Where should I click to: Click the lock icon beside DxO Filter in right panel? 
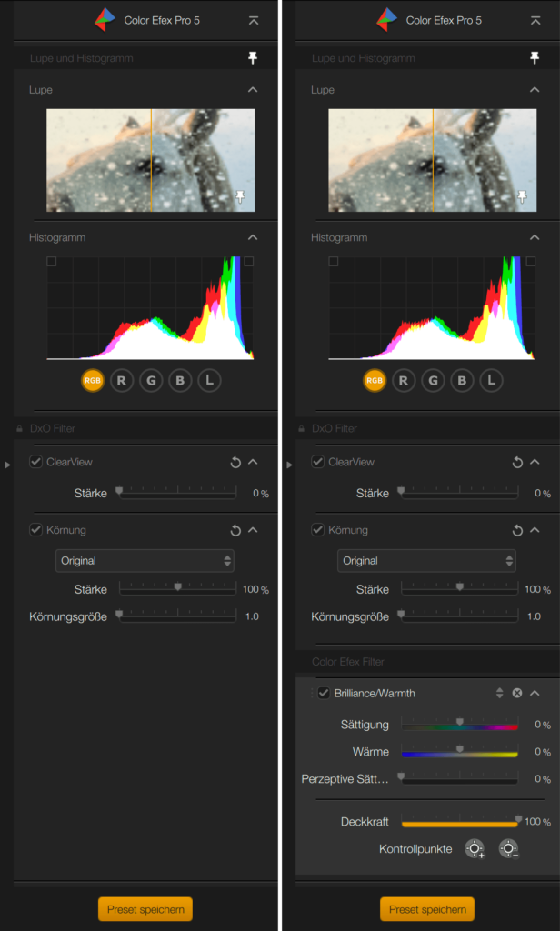(x=302, y=428)
